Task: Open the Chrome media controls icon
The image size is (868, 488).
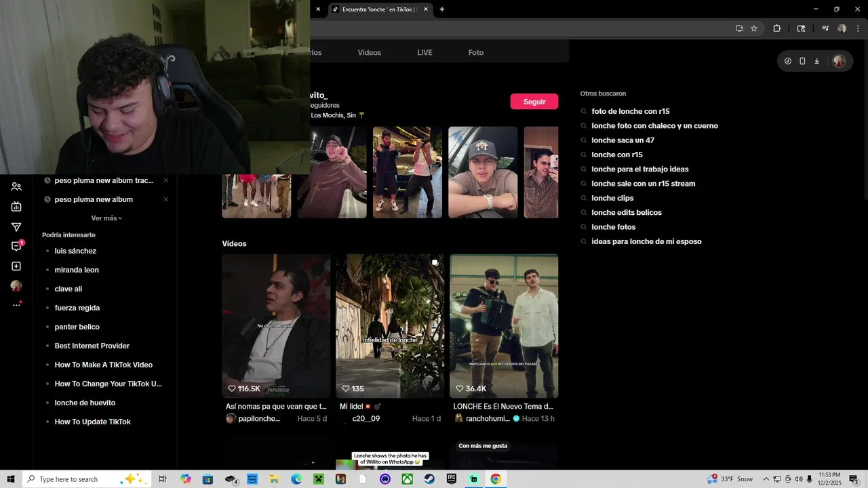Action: point(825,28)
